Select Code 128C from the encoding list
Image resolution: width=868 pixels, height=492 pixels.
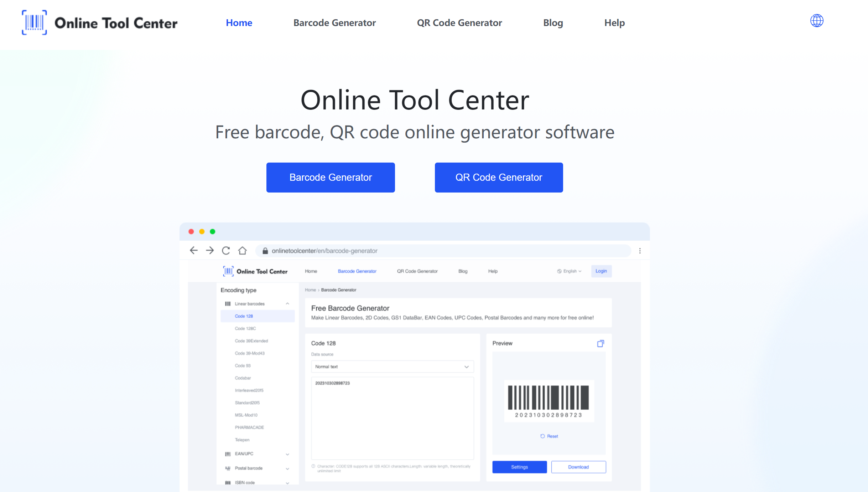point(246,328)
